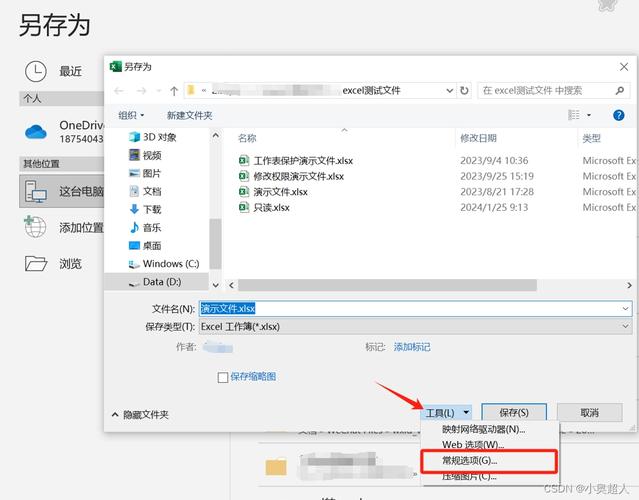Expand 文件名 history dropdown arrow

pyautogui.click(x=626, y=308)
